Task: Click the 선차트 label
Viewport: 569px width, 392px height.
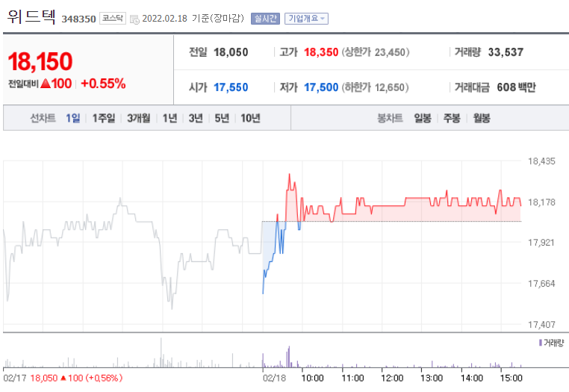Action: pos(43,118)
